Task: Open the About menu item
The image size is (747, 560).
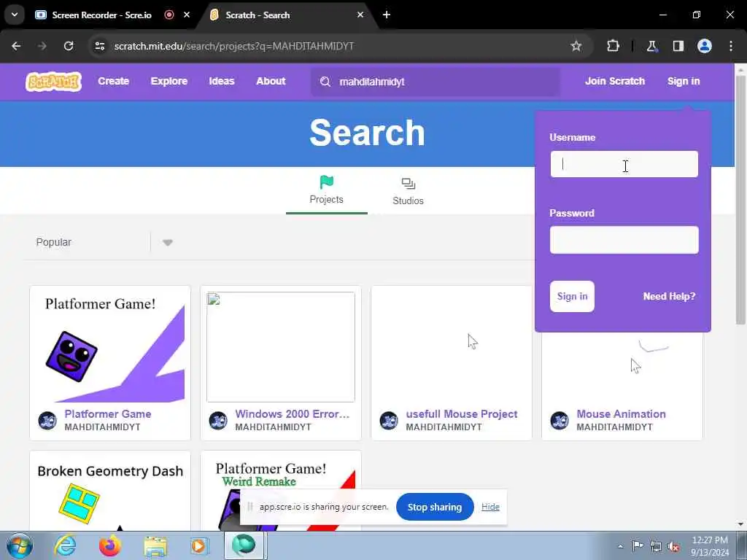Action: click(x=271, y=81)
